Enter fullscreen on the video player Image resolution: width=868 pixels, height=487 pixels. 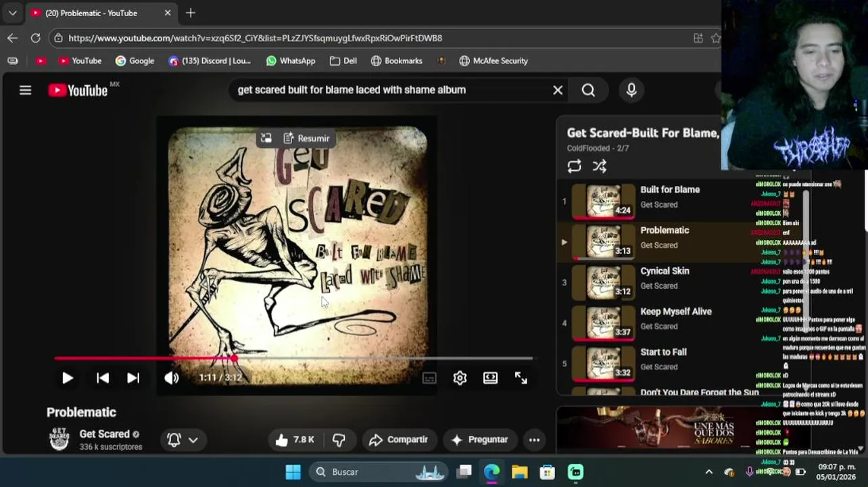tap(521, 378)
